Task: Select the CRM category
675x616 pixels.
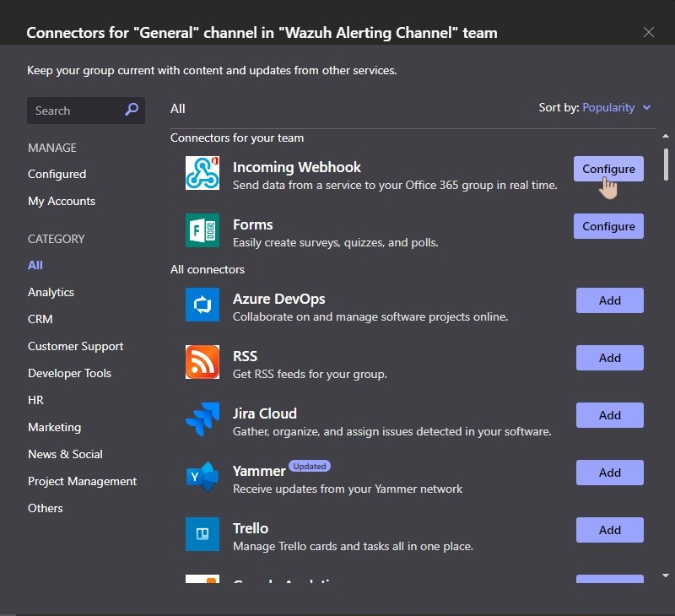Action: pyautogui.click(x=40, y=319)
